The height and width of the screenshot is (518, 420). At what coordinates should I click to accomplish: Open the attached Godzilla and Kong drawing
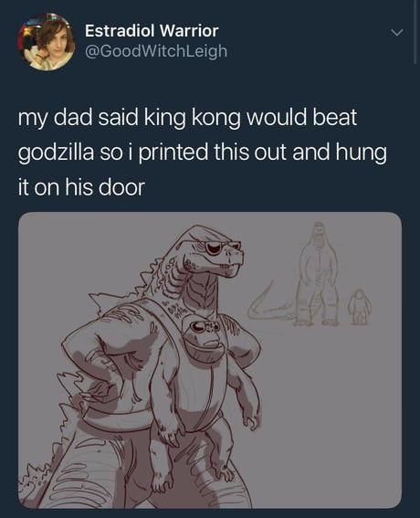tap(210, 360)
